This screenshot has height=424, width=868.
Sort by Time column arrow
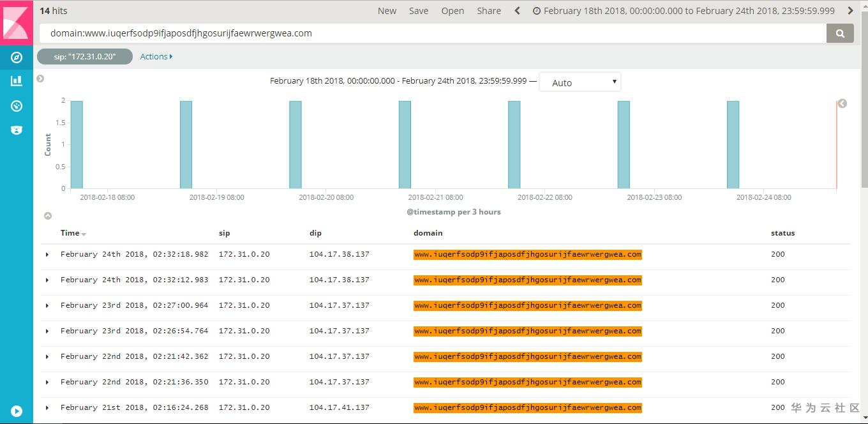point(84,234)
